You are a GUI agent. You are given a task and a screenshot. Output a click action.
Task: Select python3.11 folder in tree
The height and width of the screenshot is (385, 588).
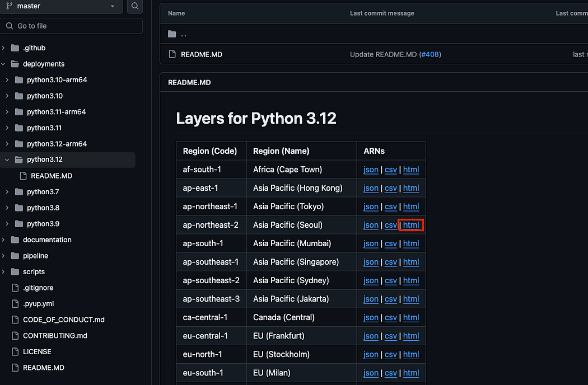(x=44, y=128)
